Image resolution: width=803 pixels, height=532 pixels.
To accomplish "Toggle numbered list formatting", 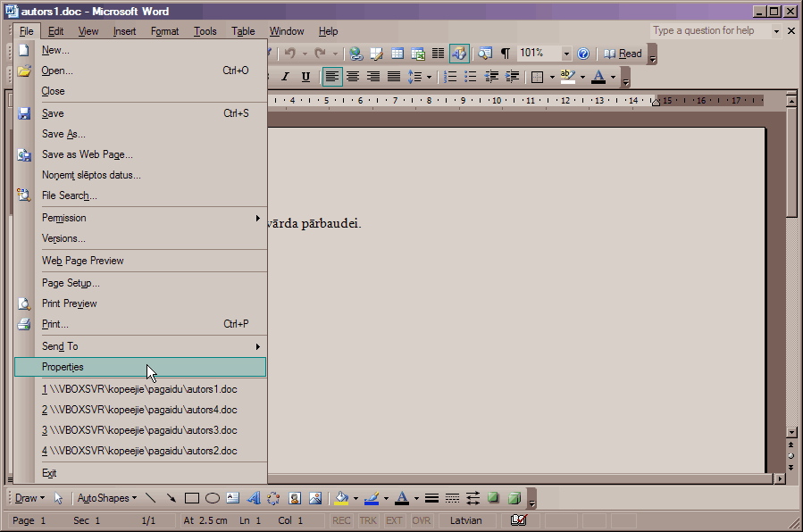I will coord(450,77).
